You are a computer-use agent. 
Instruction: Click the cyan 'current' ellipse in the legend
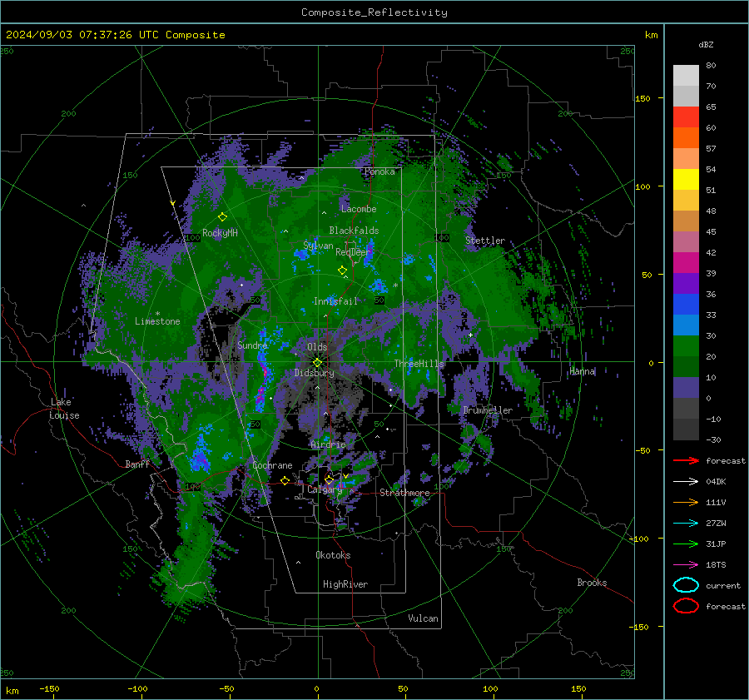(686, 585)
